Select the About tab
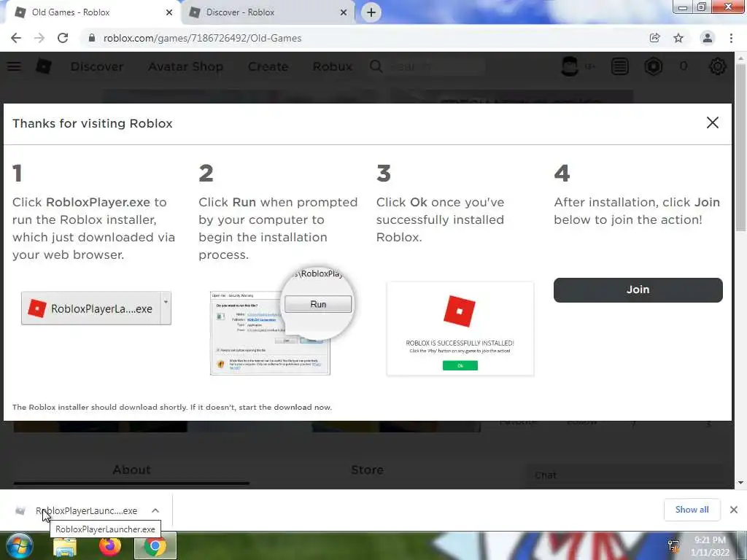This screenshot has width=747, height=560. pyautogui.click(x=131, y=470)
